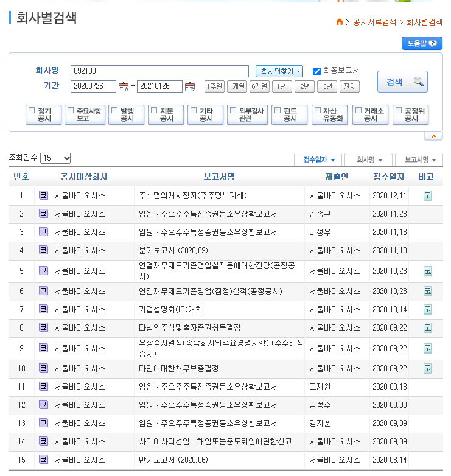
Task: Open 주식명의개서정지(주주명부폐쇄) report
Action: (193, 195)
